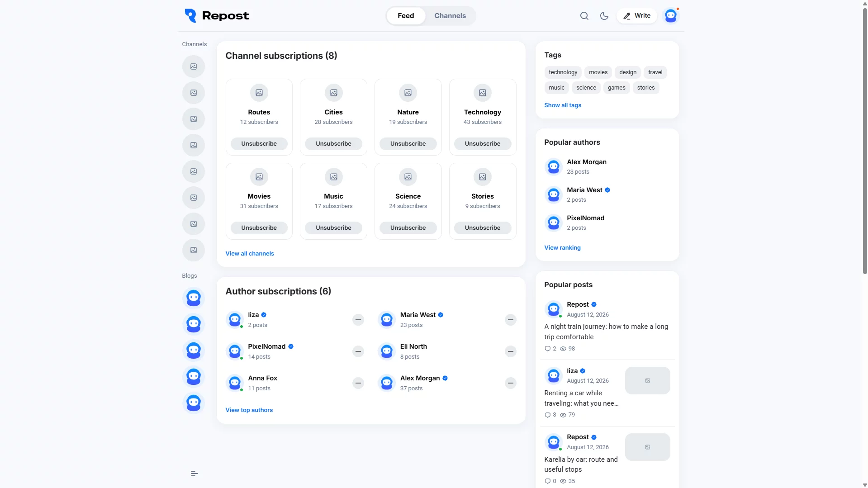Open View ranking link
The height and width of the screenshot is (488, 868).
(x=562, y=248)
